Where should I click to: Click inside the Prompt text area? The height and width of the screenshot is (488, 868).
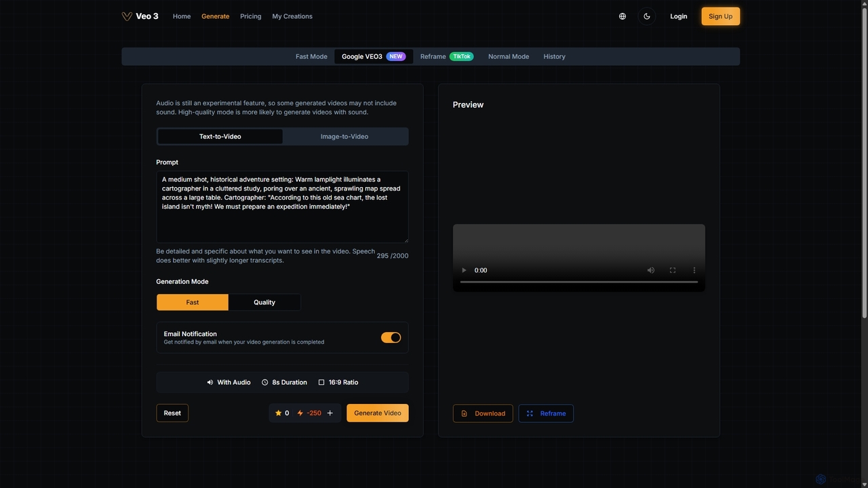click(x=282, y=207)
